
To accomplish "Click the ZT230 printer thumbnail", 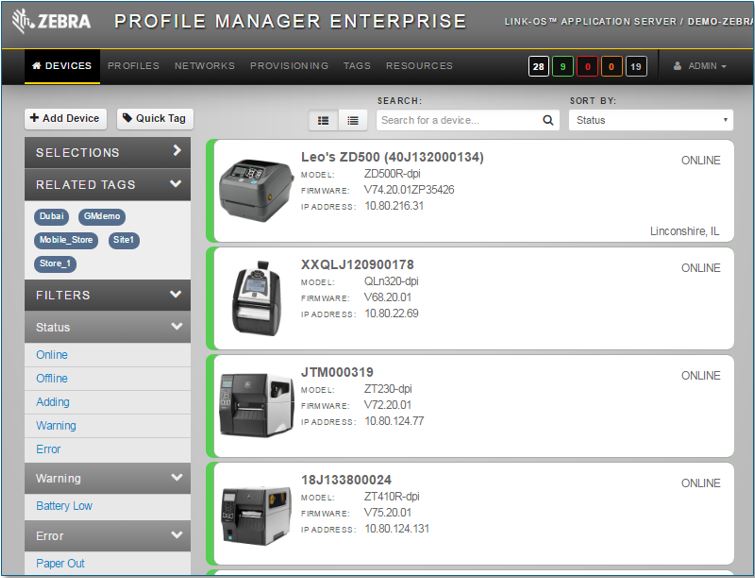I will (257, 405).
